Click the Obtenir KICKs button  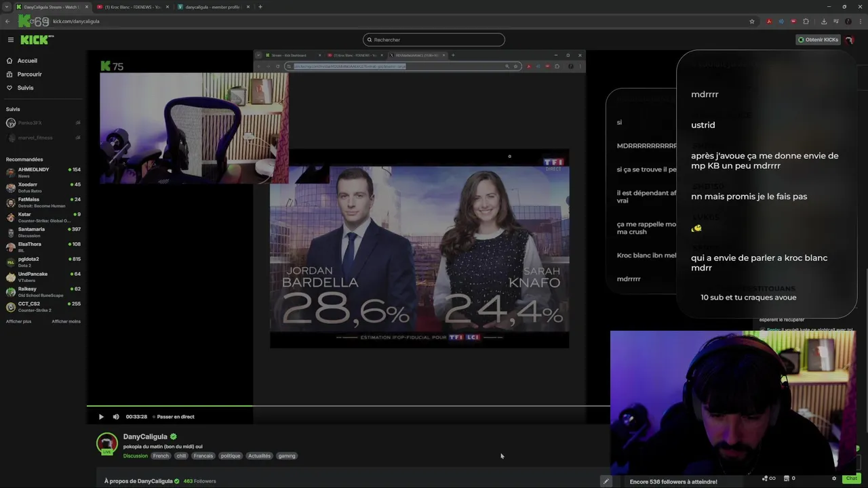818,40
